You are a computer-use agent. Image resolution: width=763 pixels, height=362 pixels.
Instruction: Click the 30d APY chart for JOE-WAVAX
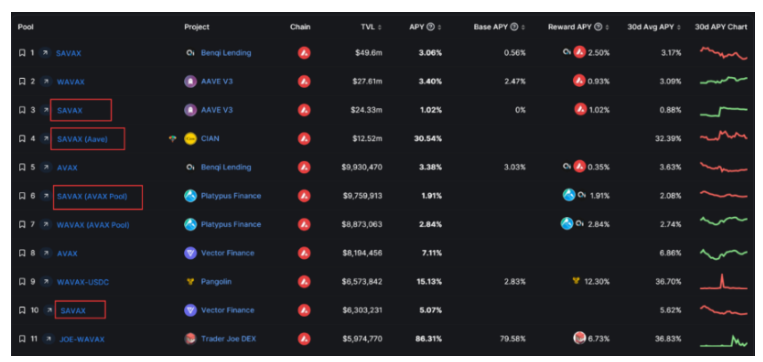pos(724,340)
